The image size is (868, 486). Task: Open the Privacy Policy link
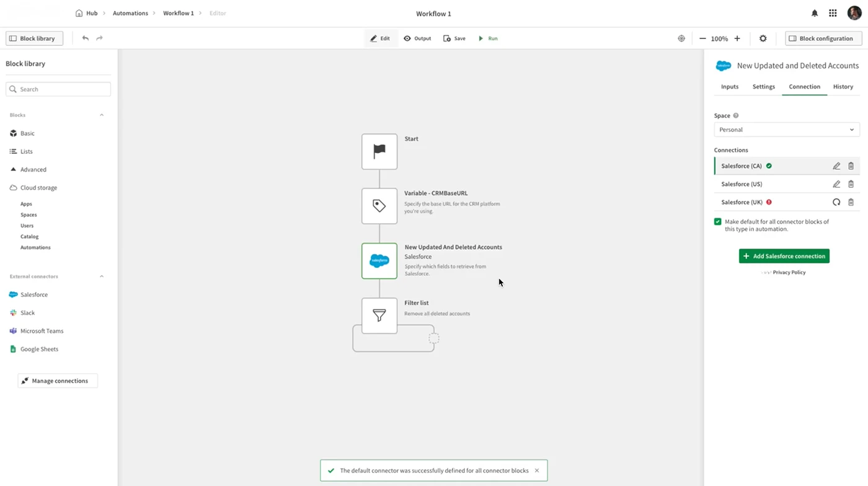(789, 273)
